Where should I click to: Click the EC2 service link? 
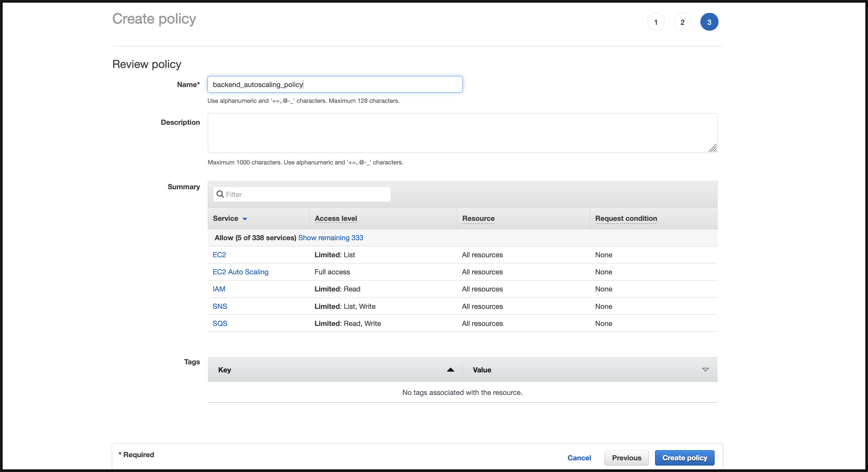click(x=221, y=254)
